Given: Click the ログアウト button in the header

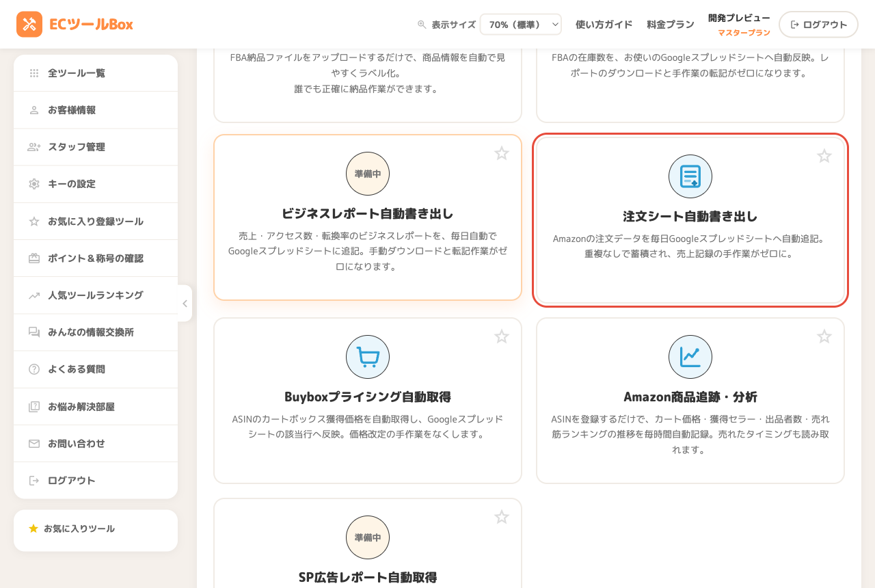Looking at the screenshot, I should tap(818, 25).
